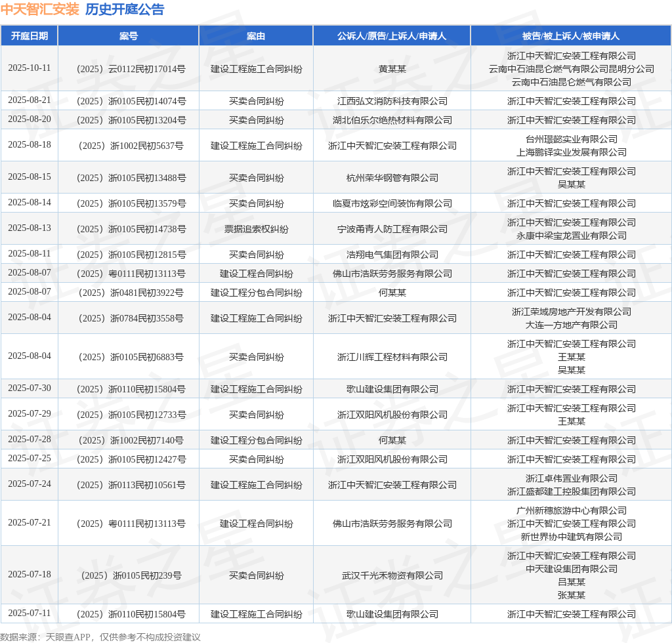The height and width of the screenshot is (643, 672).
Task: Click the 案号 column header
Action: (x=128, y=36)
